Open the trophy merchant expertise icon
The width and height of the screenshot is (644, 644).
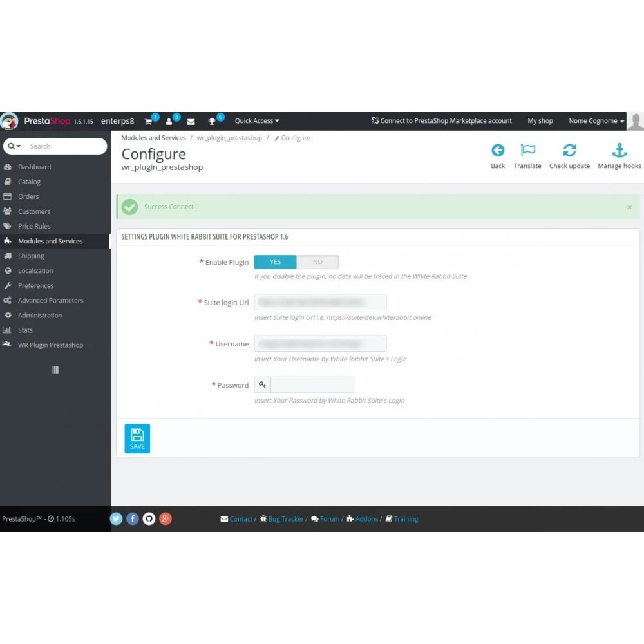click(x=212, y=122)
